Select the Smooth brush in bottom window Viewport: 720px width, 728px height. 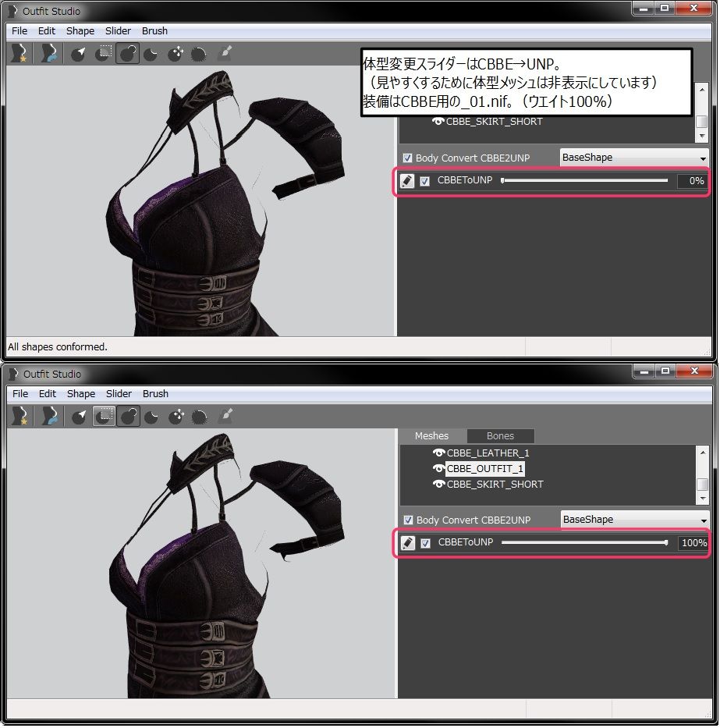200,417
